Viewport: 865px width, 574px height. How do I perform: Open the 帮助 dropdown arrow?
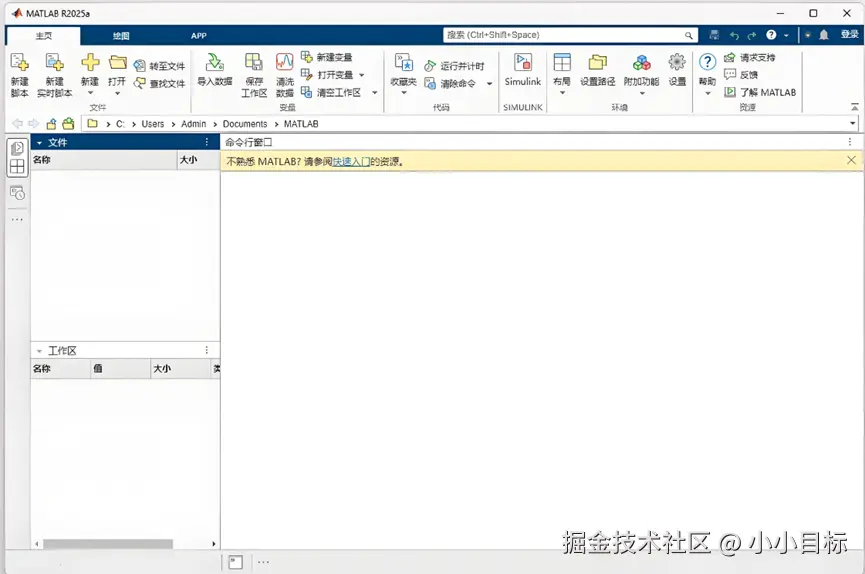(707, 93)
